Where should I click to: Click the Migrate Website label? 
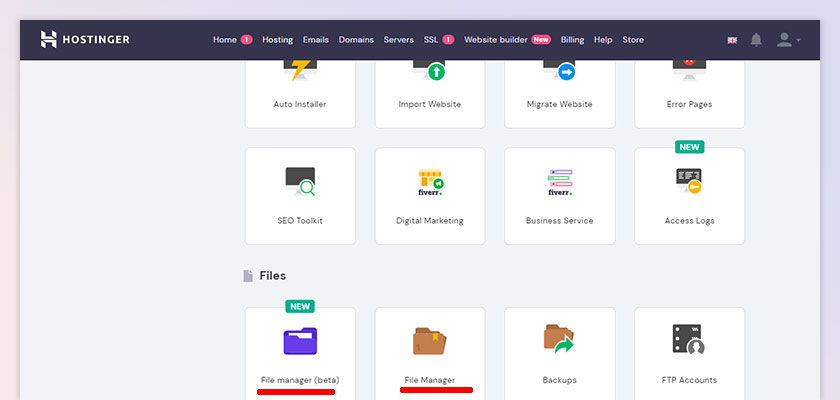560,104
